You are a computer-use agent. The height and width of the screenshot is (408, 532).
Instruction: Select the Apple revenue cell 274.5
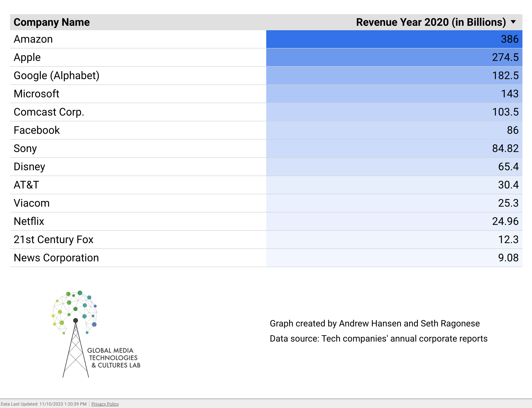[505, 57]
